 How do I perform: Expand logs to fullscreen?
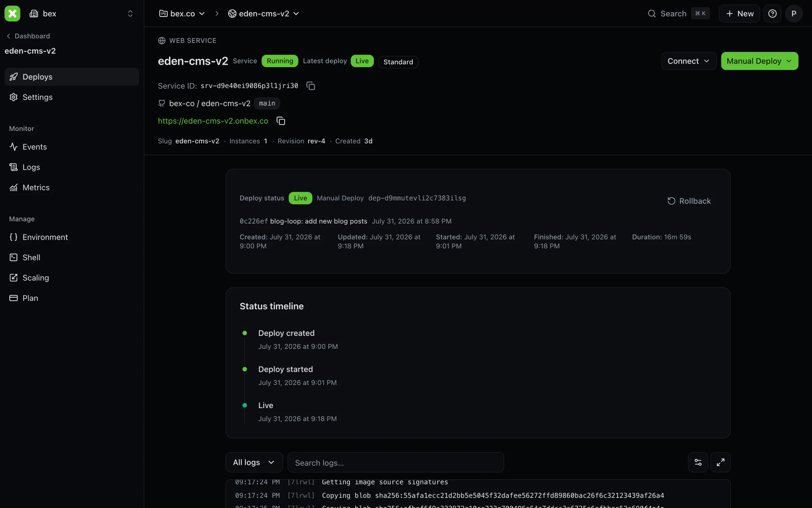pos(720,462)
